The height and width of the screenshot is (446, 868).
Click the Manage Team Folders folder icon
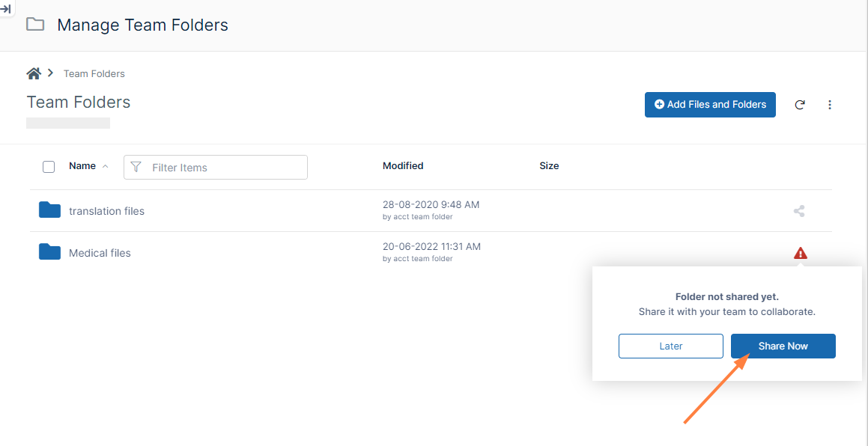(x=35, y=25)
